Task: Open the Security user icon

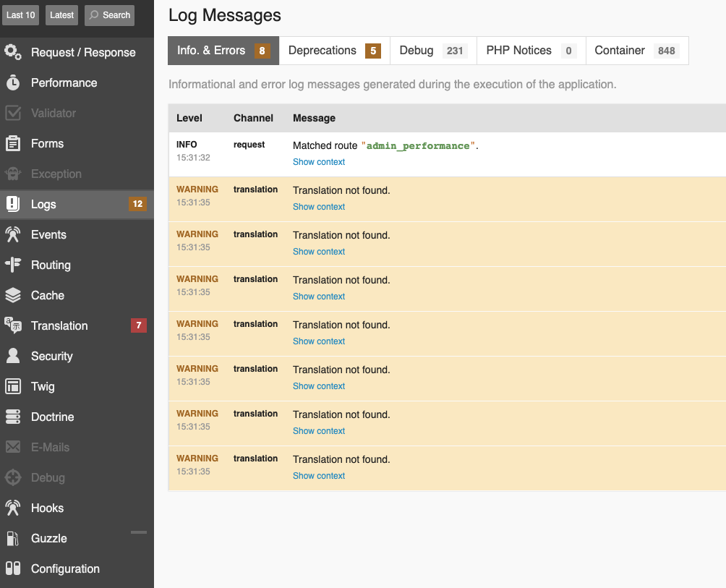Action: click(x=13, y=356)
